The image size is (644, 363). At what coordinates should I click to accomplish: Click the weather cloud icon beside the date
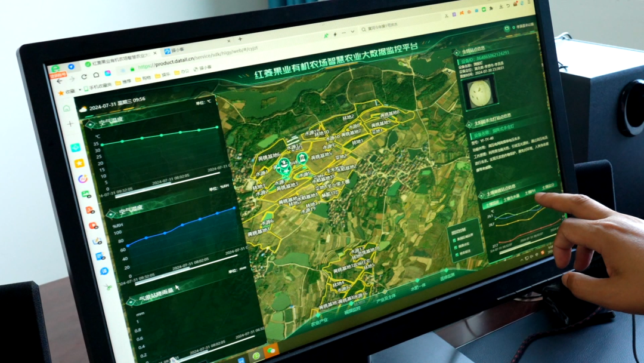coord(83,109)
